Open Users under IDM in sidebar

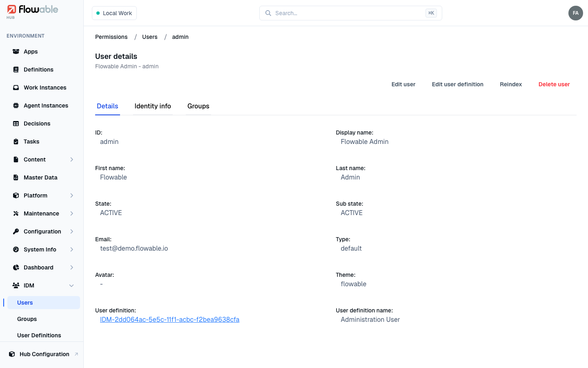click(44, 303)
